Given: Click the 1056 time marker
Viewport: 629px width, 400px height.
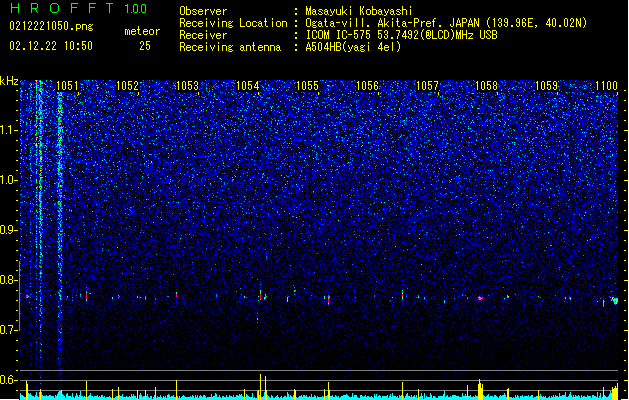Looking at the screenshot, I should click(367, 85).
